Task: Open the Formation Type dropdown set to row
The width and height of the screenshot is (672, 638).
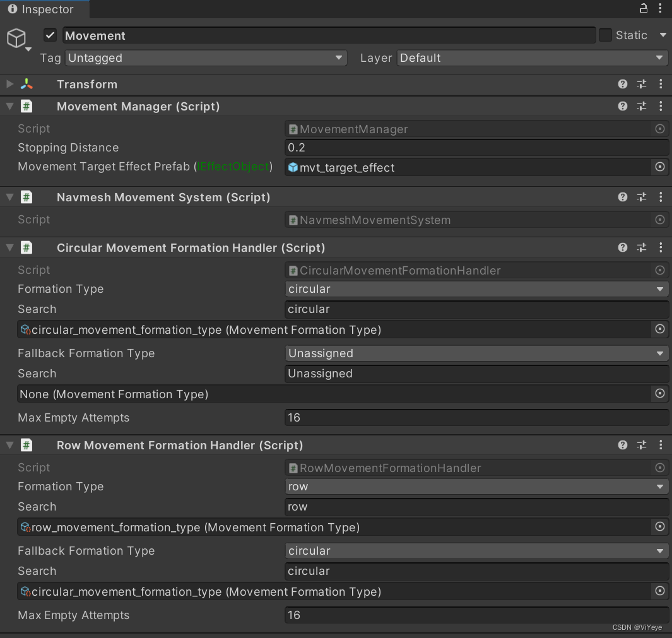Action: [x=476, y=487]
